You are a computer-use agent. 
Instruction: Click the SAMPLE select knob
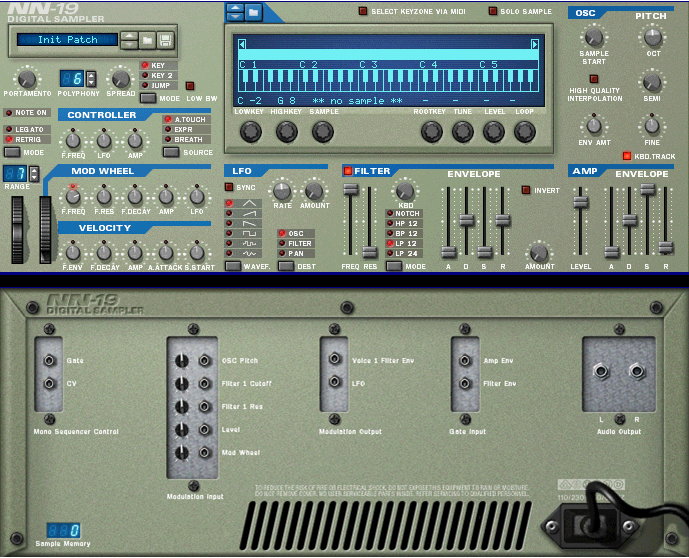point(323,132)
